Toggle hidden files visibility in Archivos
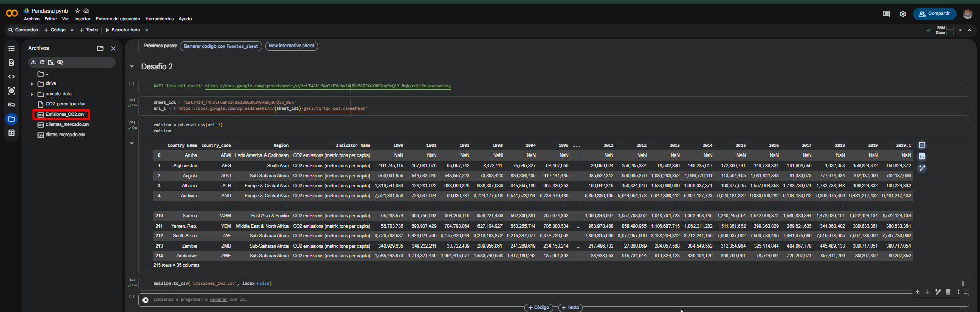The image size is (980, 312). pyautogui.click(x=60, y=62)
